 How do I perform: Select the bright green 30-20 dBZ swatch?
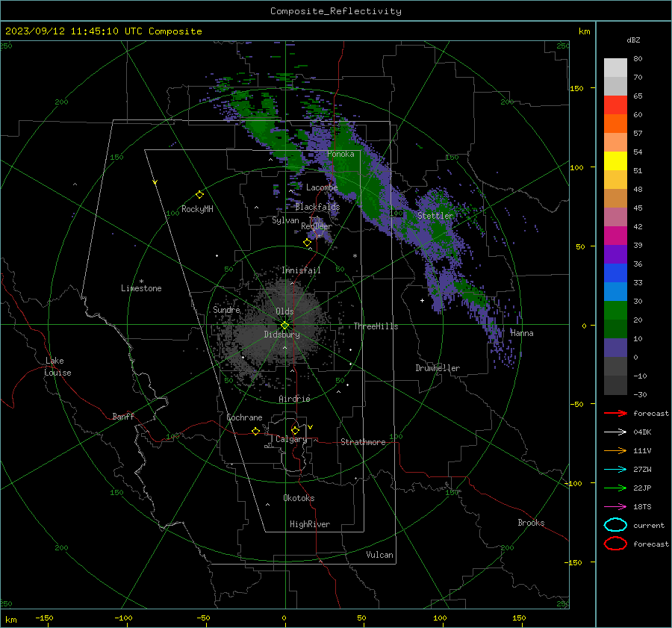[x=615, y=311]
